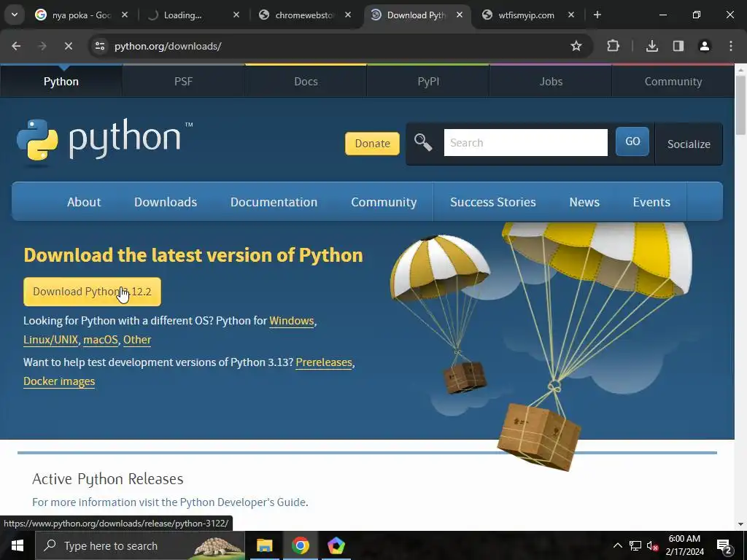Screen dimensions: 747x560
Task: Open the Windows download link
Action: (292, 321)
